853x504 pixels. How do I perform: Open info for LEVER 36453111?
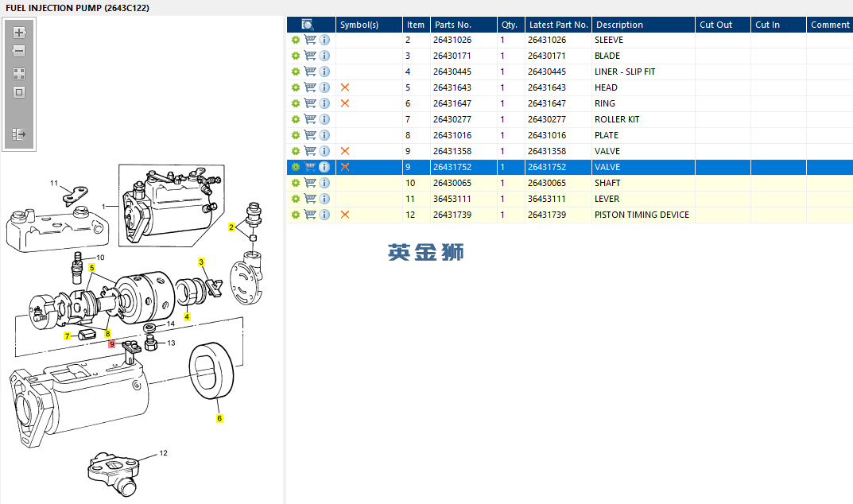pyautogui.click(x=324, y=199)
